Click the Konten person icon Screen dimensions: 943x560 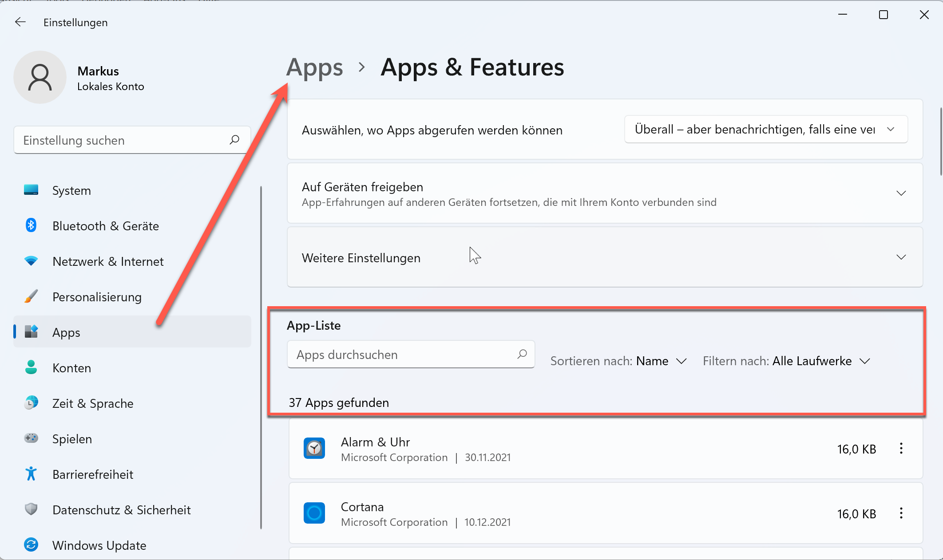[x=31, y=367]
